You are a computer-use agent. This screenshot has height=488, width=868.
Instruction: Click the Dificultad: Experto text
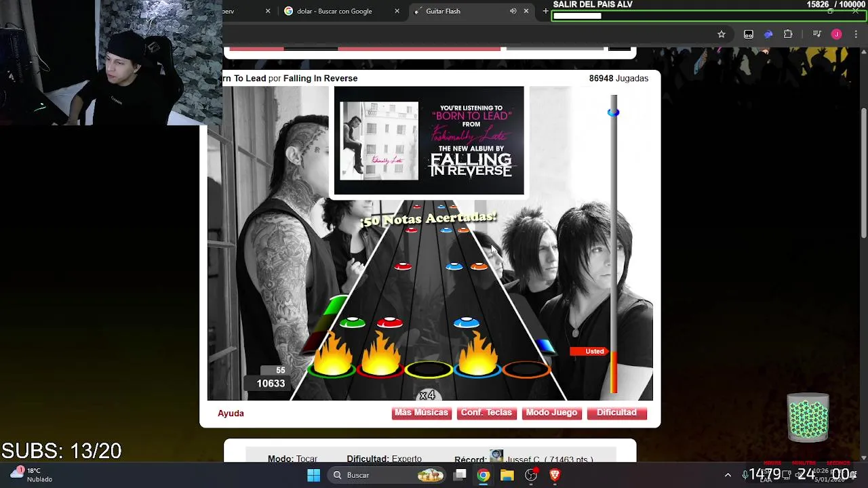[384, 459]
